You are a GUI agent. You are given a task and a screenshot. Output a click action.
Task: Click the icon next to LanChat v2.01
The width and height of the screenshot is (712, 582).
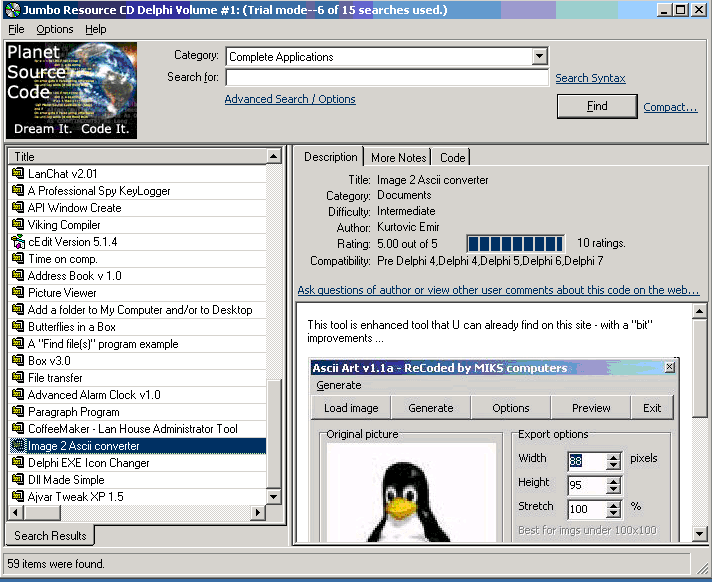tap(18, 173)
